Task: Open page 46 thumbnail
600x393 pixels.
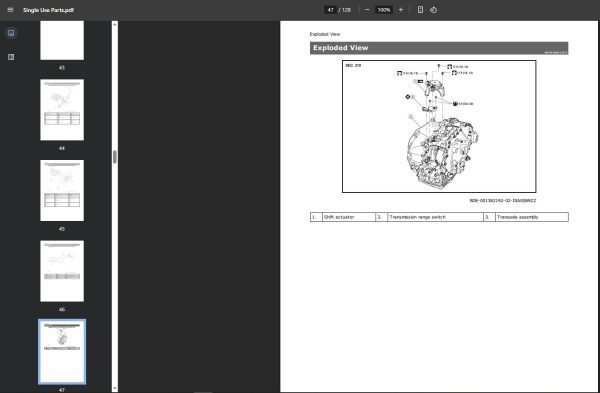Action: click(x=62, y=271)
